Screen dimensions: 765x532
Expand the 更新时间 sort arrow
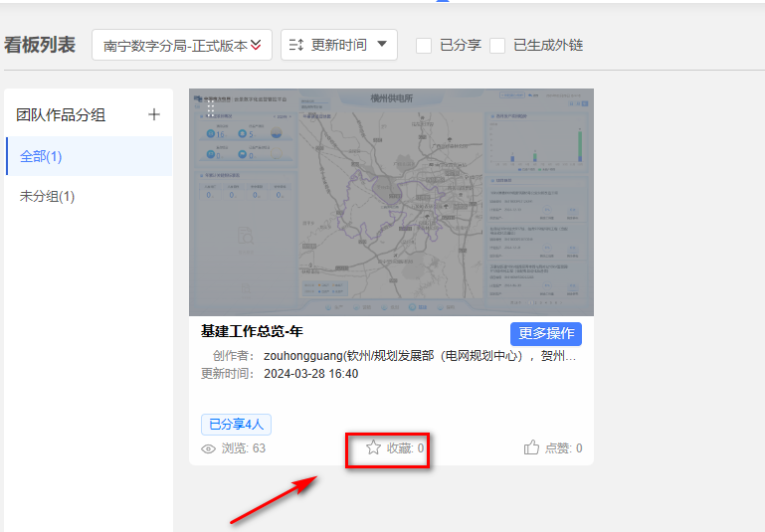(381, 45)
